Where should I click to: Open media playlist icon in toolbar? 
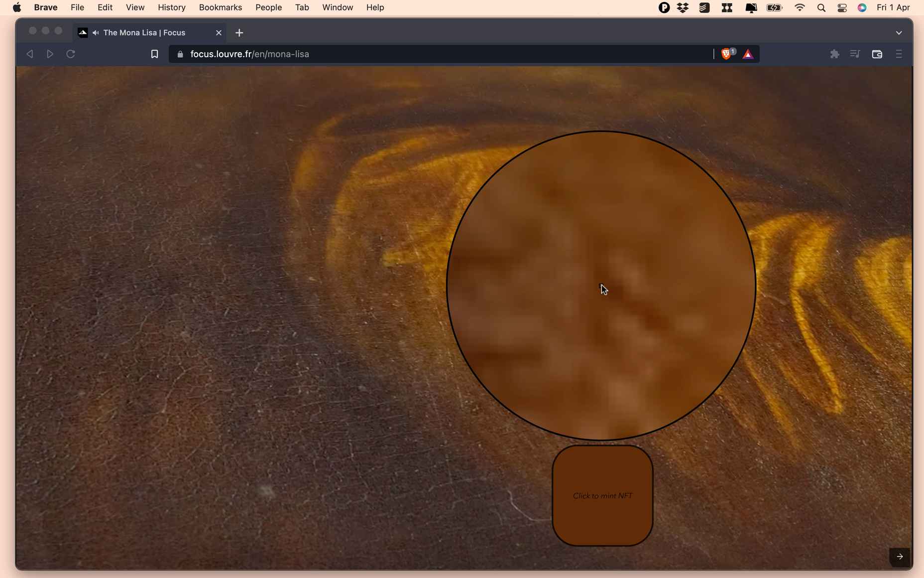tap(855, 54)
